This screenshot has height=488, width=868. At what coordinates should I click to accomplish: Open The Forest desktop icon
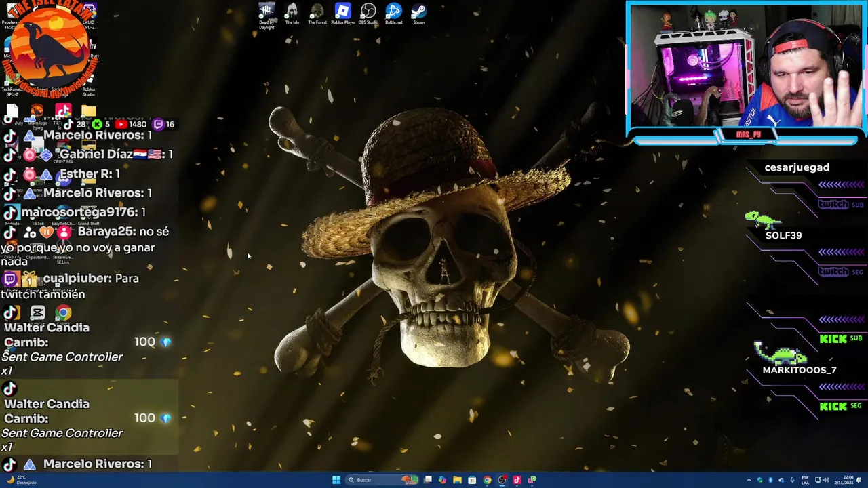coord(317,15)
